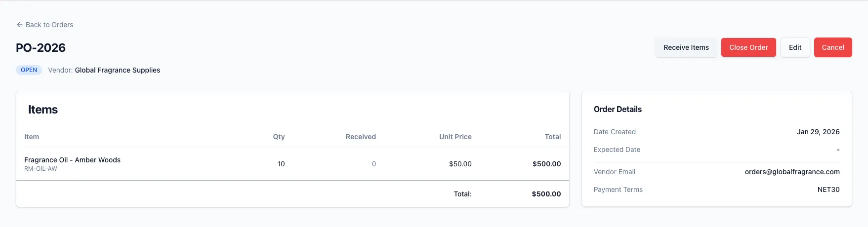The image size is (868, 227).
Task: Close the purchase order
Action: coord(748,47)
